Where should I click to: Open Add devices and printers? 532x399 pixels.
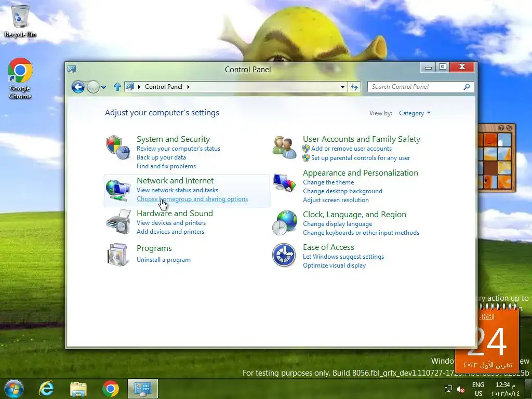tap(170, 232)
